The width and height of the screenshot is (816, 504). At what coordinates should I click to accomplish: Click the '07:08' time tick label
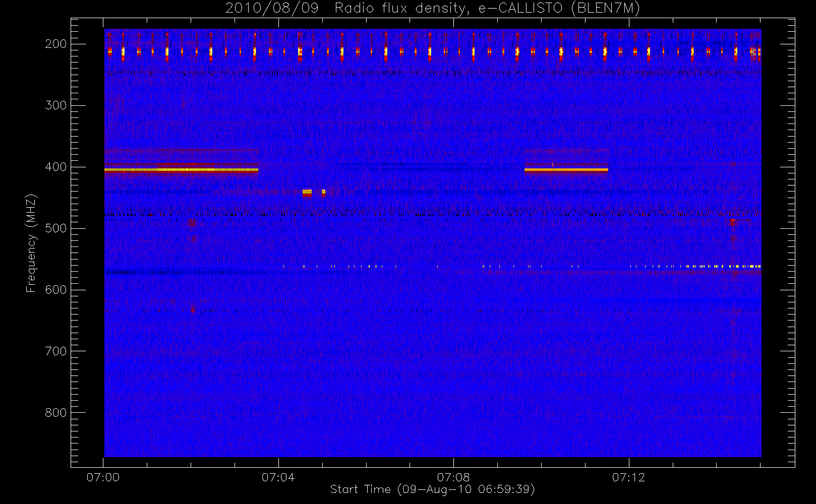(453, 477)
